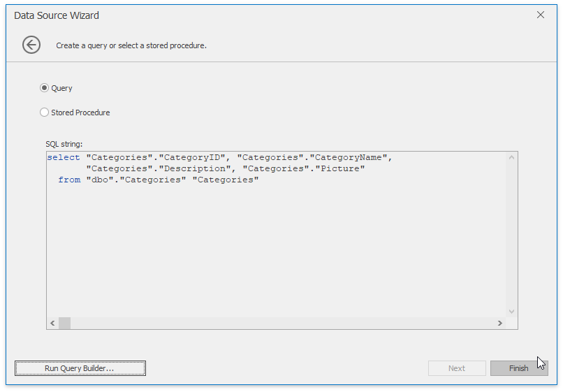This screenshot has height=392, width=563.
Task: Click the empty horizontal scrollbar track
Action: 282,323
